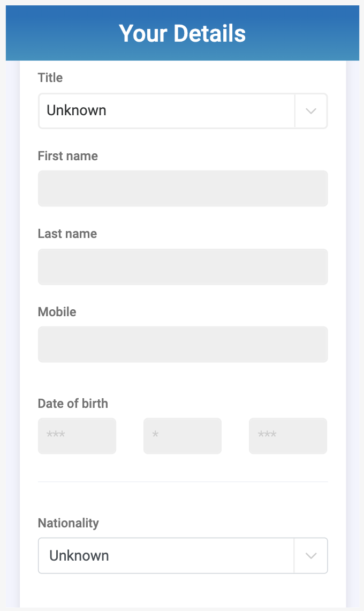364x611 pixels.
Task: Focus the First name input field
Action: pyautogui.click(x=183, y=188)
